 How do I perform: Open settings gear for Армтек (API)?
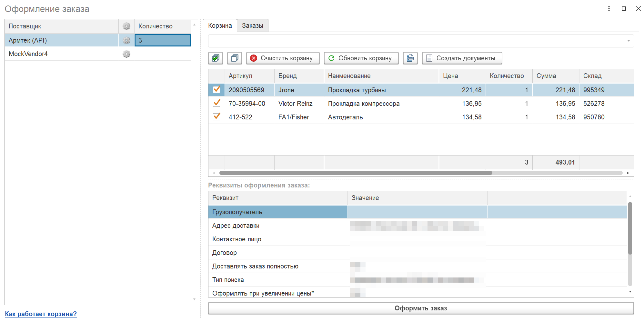126,40
